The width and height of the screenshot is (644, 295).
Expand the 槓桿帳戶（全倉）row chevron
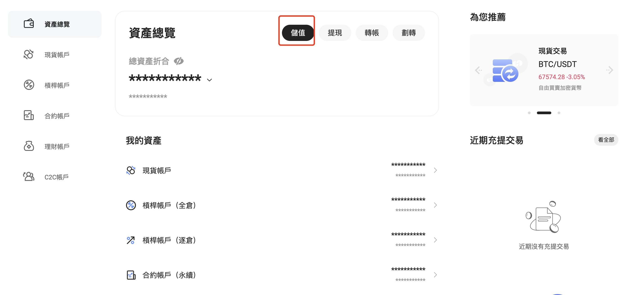point(435,205)
